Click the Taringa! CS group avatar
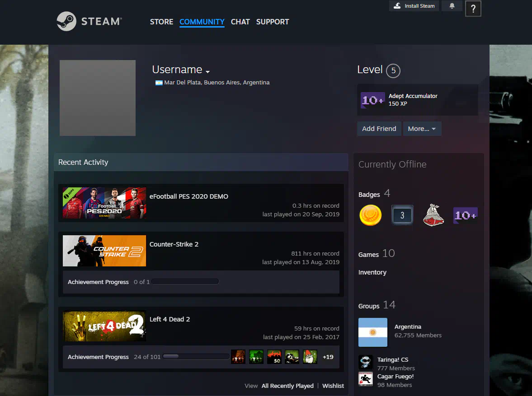Screen dimensions: 532x396 [x=366, y=363]
